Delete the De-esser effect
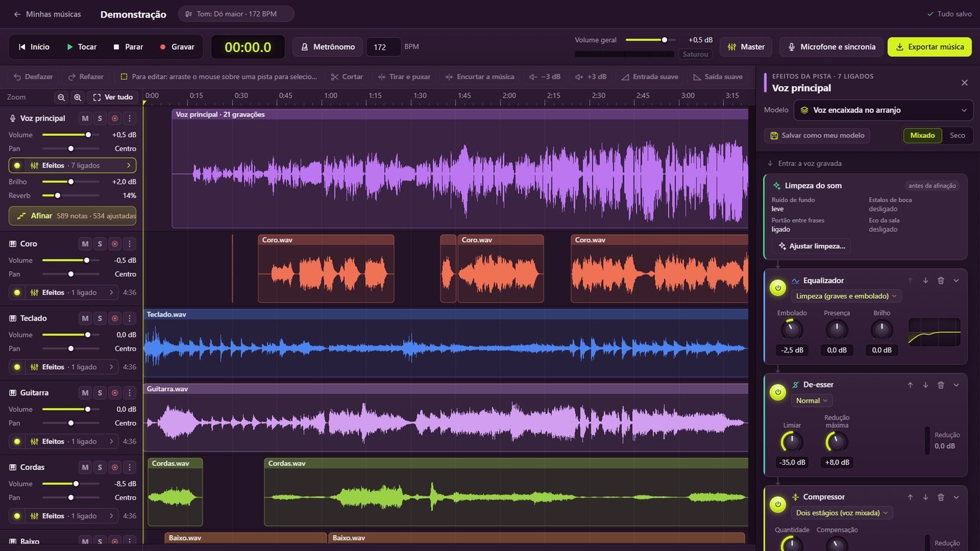The height and width of the screenshot is (551, 980). tap(941, 385)
